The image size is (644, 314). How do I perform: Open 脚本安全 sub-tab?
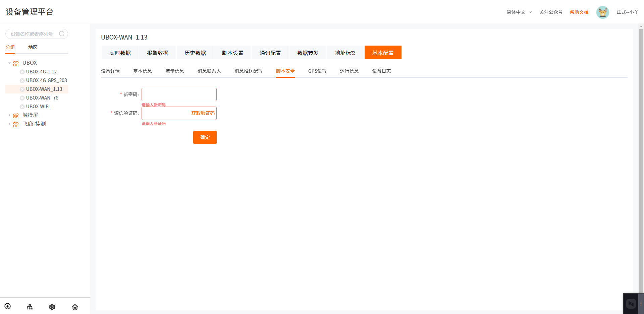point(285,71)
